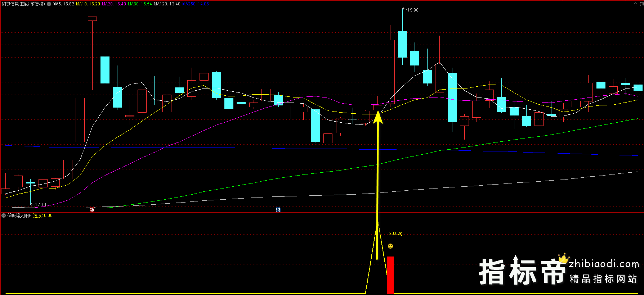Select the MA120: 13.40 label
The width and height of the screenshot is (644, 295).
click(167, 4)
